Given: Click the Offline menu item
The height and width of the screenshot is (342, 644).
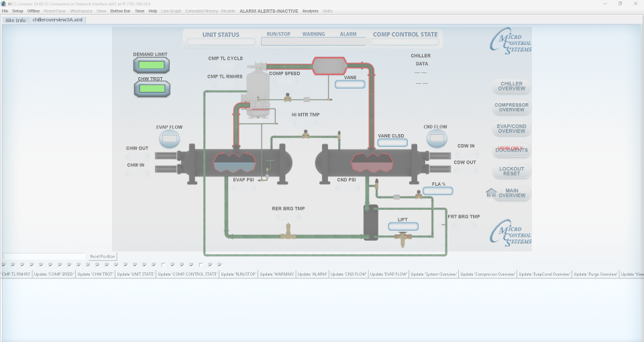Looking at the screenshot, I should coord(34,11).
